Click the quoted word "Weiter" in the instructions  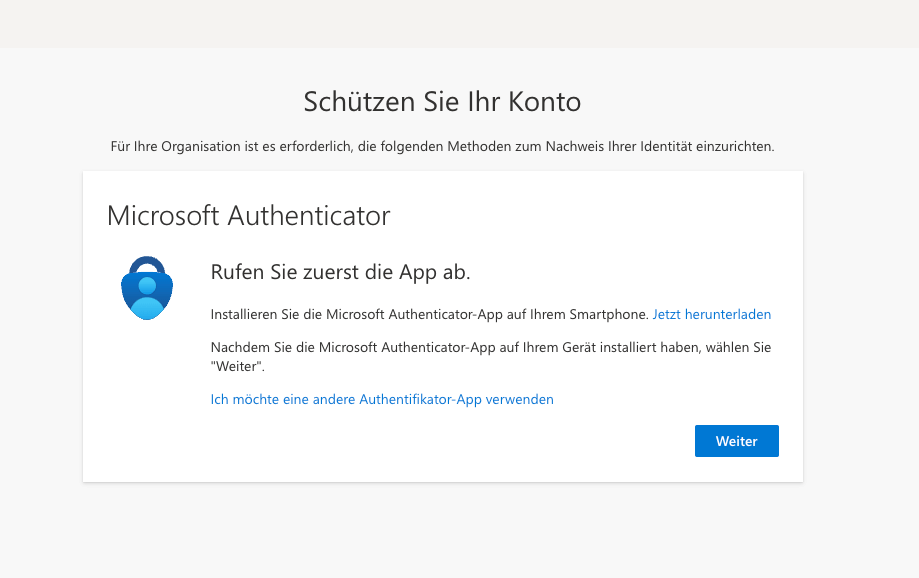pyautogui.click(x=235, y=367)
